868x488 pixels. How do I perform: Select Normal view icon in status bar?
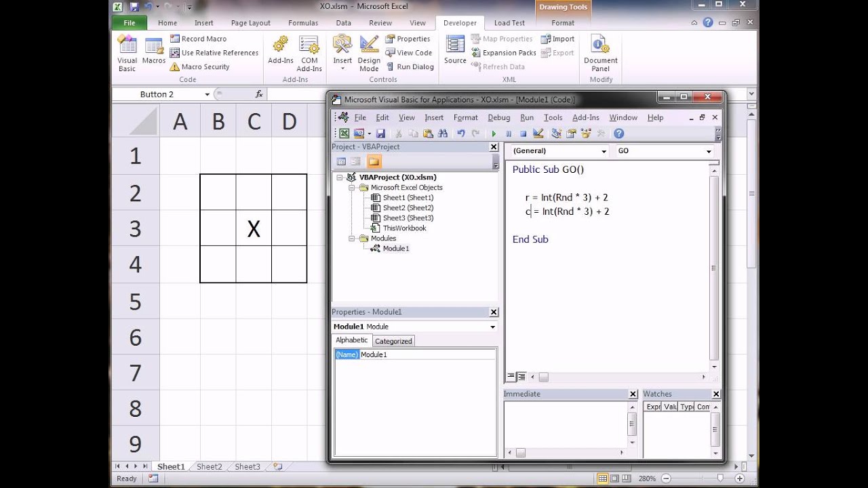(602, 479)
